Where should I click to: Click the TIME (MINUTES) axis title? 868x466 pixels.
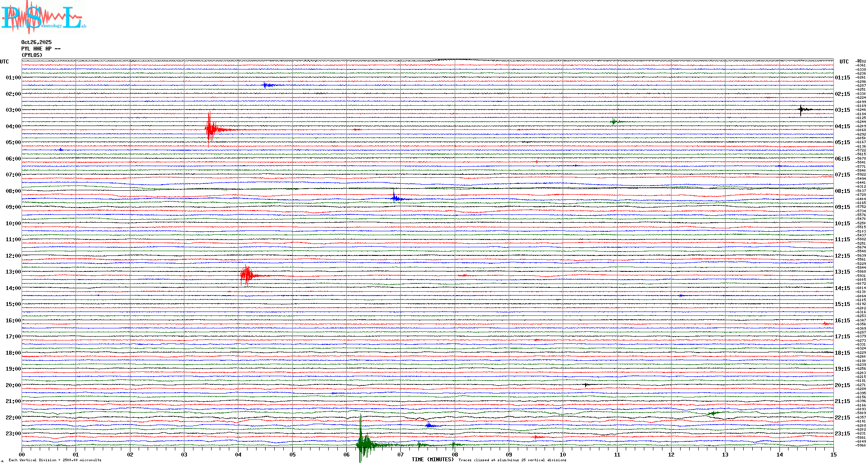433,460
